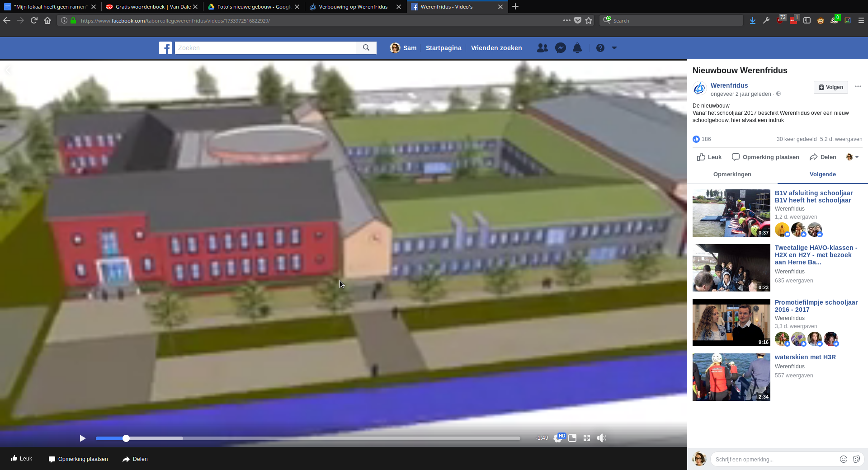Open video quality HD settings gear
This screenshot has height=470, width=868.
coord(558,438)
